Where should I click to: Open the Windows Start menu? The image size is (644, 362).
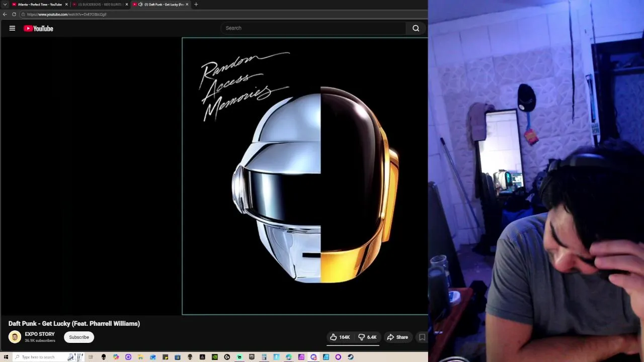pos(6,357)
